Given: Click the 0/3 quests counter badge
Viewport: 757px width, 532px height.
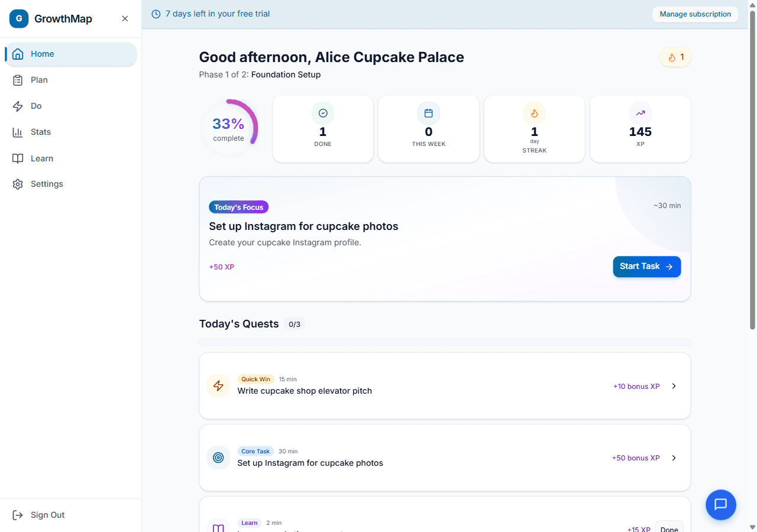Looking at the screenshot, I should pyautogui.click(x=295, y=324).
